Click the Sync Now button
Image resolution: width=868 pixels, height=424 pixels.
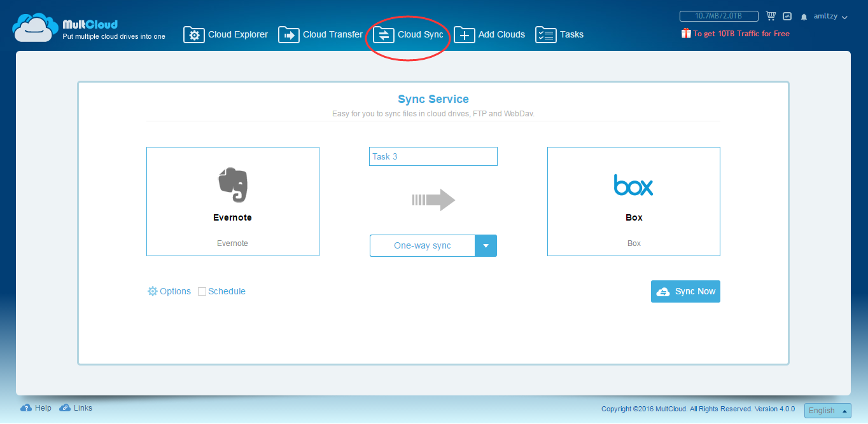tap(685, 291)
